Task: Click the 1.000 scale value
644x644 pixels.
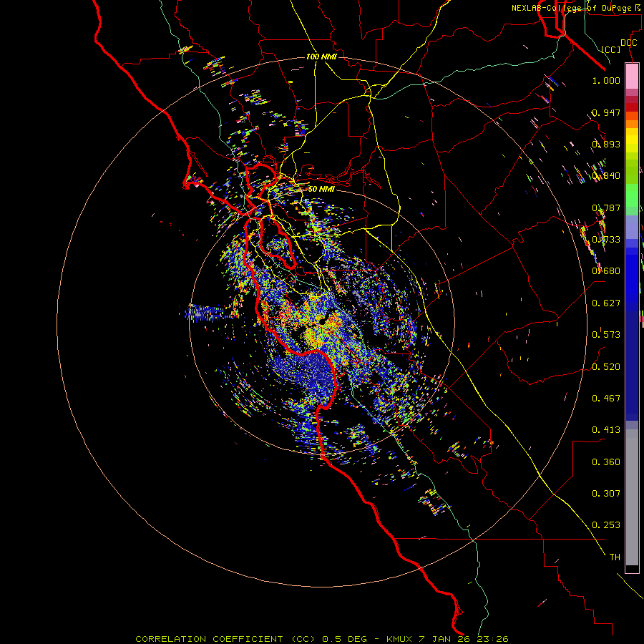Action: (606, 80)
